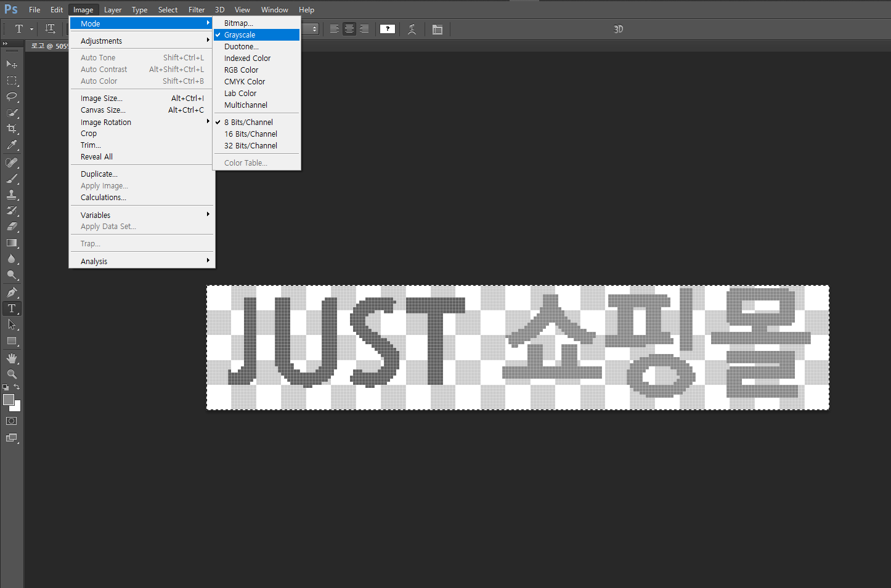The height and width of the screenshot is (588, 891).
Task: Choose RGB Color mode
Action: (x=257, y=70)
